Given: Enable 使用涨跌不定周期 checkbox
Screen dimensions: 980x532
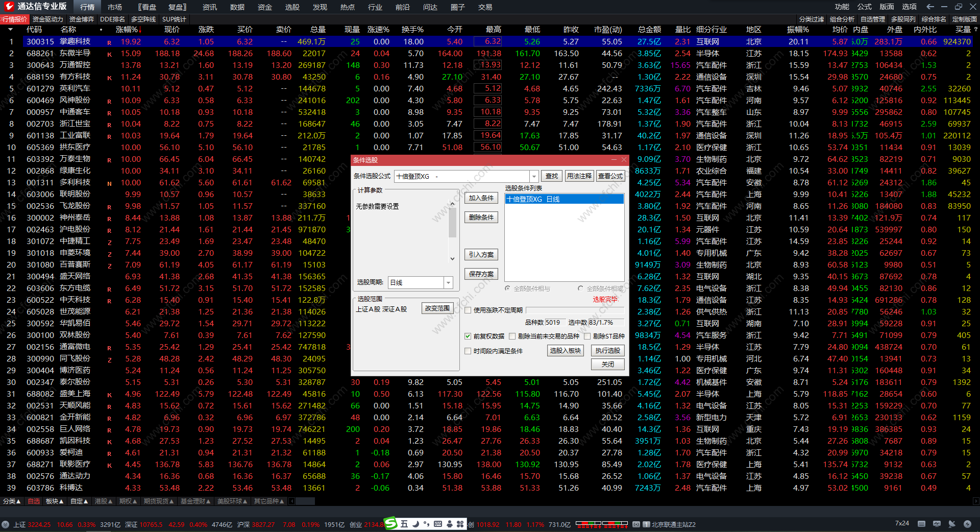Looking at the screenshot, I should (x=468, y=310).
